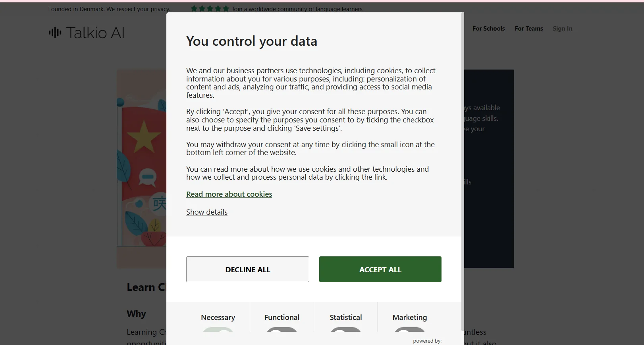Image resolution: width=644 pixels, height=345 pixels.
Task: Click the Join a worldwide community text
Action: [297, 9]
